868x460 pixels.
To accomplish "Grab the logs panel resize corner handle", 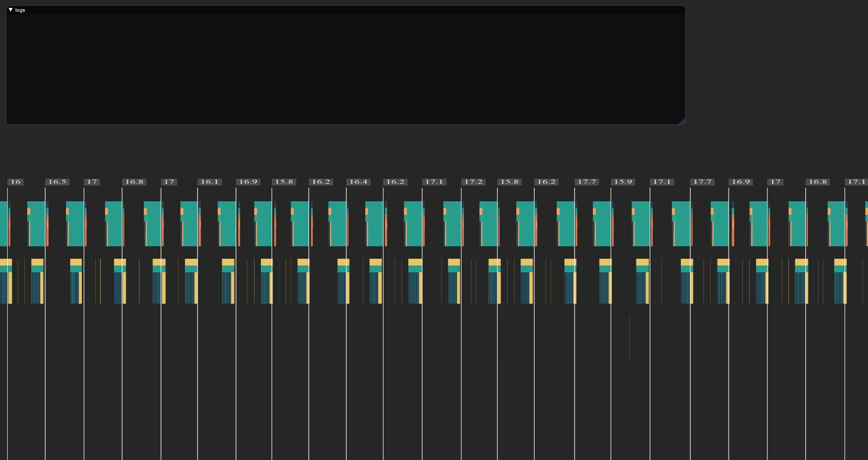I will pyautogui.click(x=682, y=121).
